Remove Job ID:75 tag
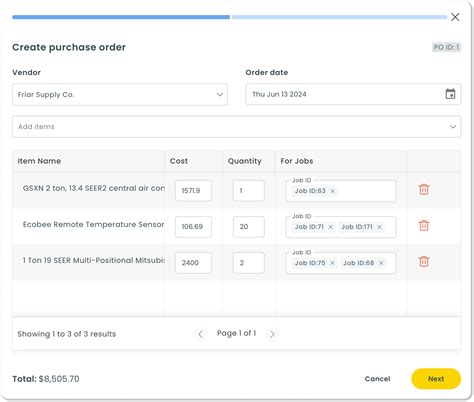The height and width of the screenshot is (402, 474). click(x=332, y=263)
